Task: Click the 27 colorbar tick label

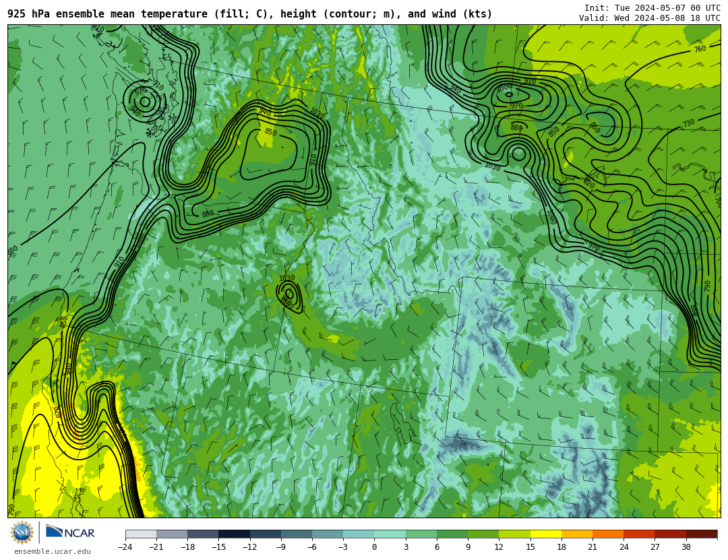Action: 655,547
